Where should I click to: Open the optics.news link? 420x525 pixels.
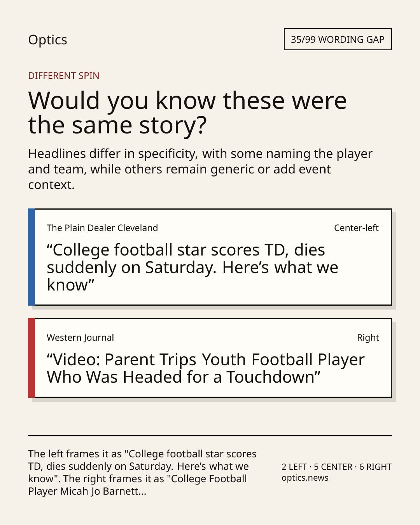[305, 478]
